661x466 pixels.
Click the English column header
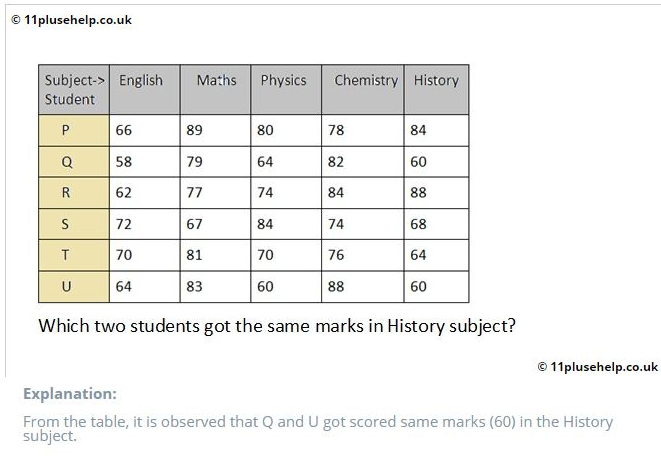pos(145,89)
